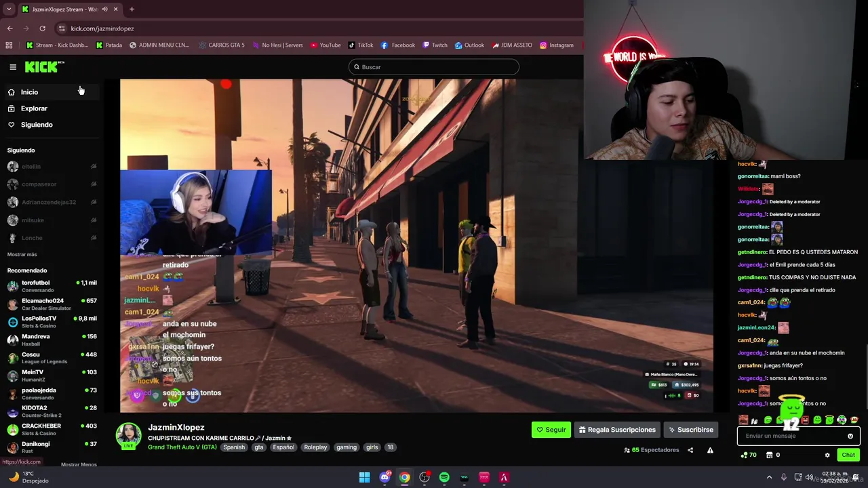Screen dimensions: 868x488
Task: Click the report warning triangle icon
Action: click(x=710, y=450)
